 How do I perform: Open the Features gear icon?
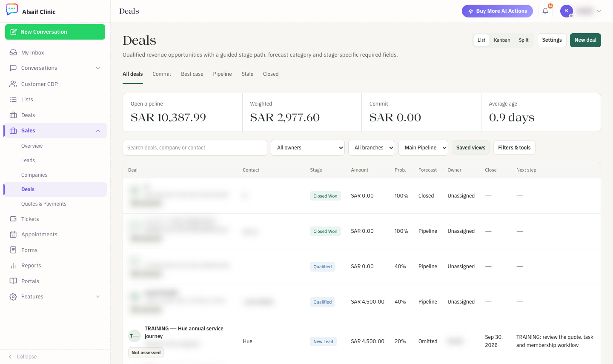point(13,296)
